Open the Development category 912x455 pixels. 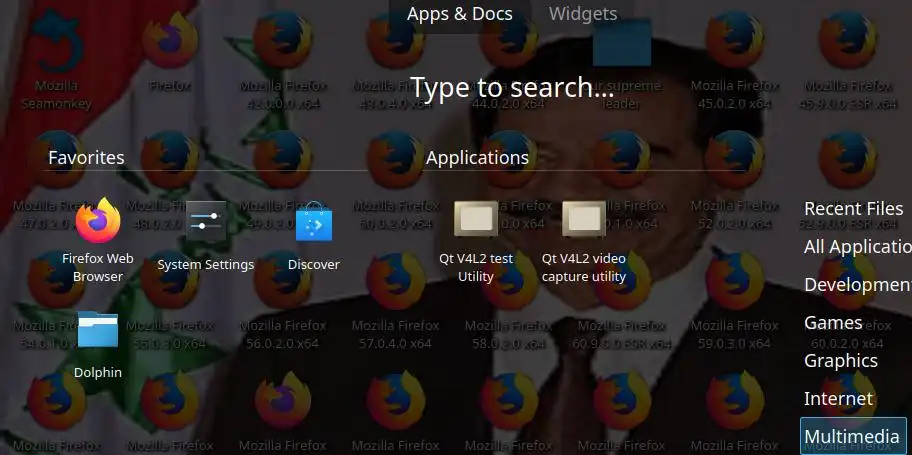coord(856,285)
